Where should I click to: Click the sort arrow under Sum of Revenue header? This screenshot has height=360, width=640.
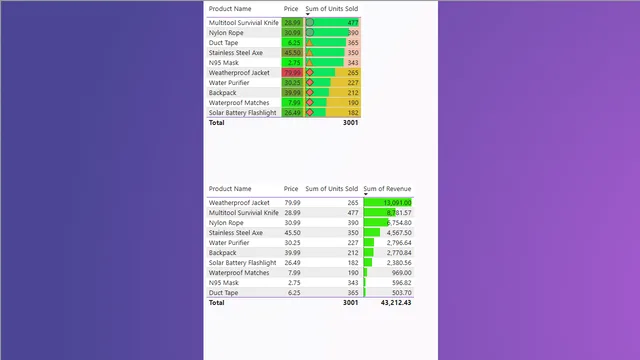[x=366, y=194]
